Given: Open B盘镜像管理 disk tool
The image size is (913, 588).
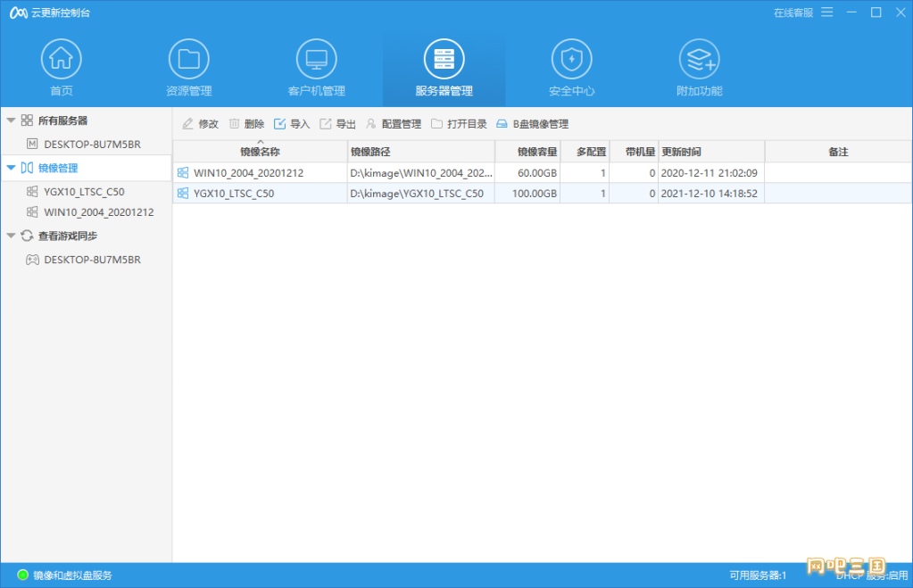Looking at the screenshot, I should 532,124.
